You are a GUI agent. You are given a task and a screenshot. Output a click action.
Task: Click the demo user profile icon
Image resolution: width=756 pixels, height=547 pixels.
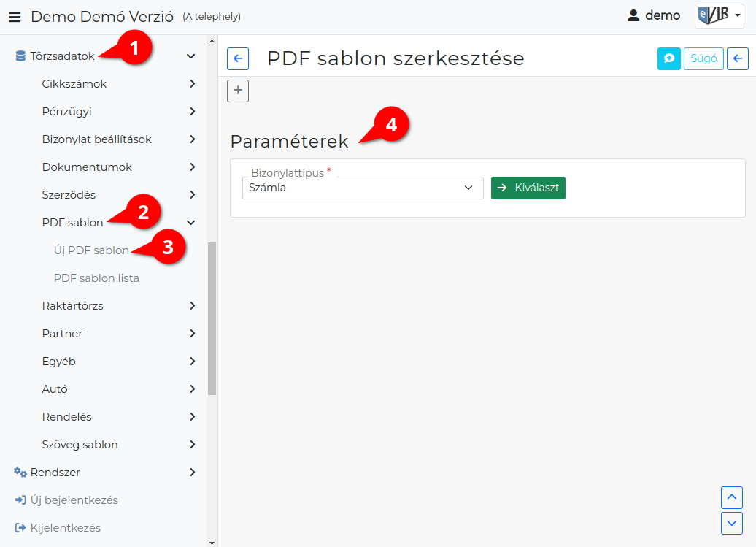[x=633, y=16]
